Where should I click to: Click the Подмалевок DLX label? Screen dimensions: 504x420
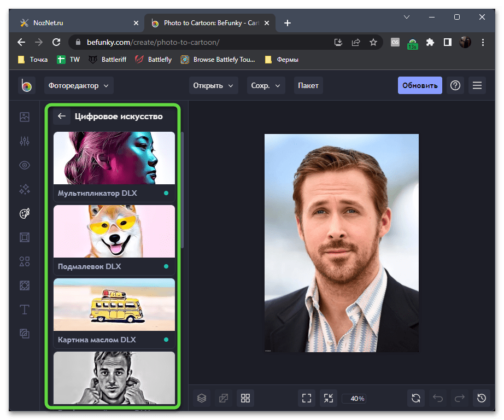(89, 266)
